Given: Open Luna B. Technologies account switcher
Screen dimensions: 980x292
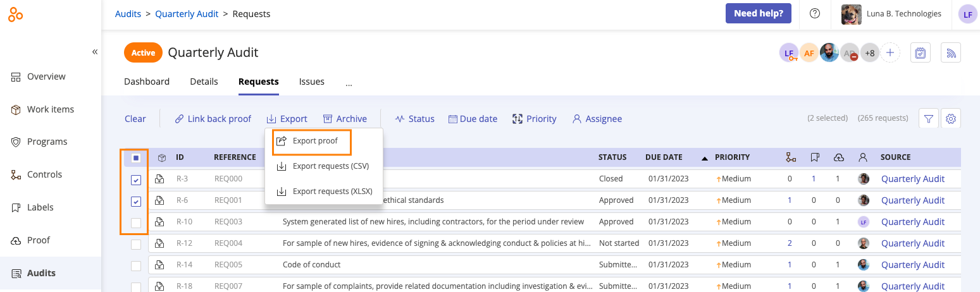Looking at the screenshot, I should pos(891,14).
